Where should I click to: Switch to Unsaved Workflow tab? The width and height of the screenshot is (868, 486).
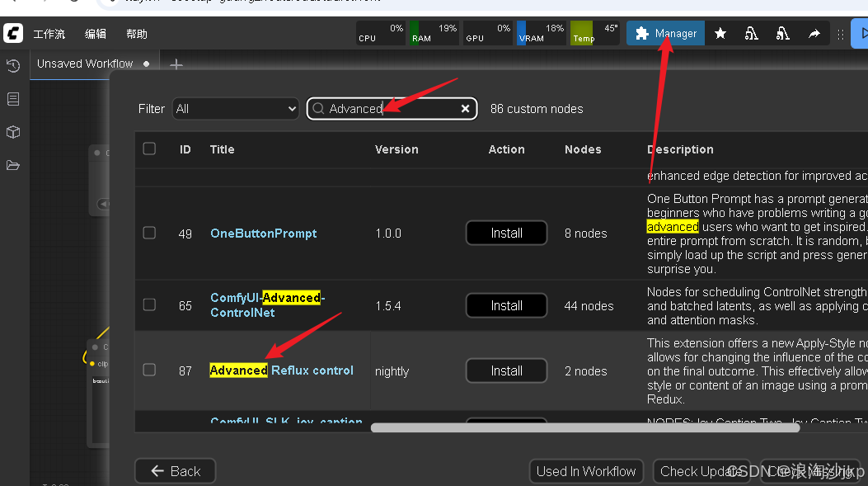tap(85, 64)
